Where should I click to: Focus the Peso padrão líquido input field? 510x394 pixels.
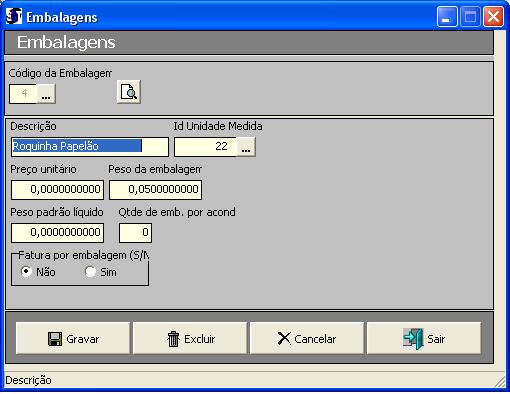coord(57,233)
